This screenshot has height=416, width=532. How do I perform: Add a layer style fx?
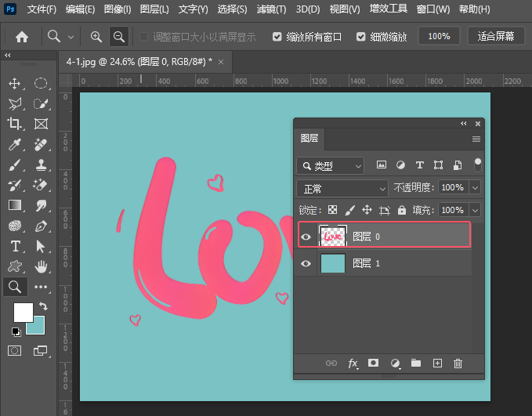pos(353,364)
